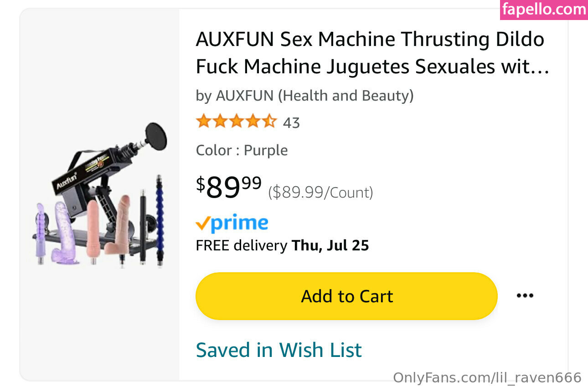This screenshot has width=588, height=392.
Task: Click the Thu, Jul 25 delivery date
Action: 330,246
